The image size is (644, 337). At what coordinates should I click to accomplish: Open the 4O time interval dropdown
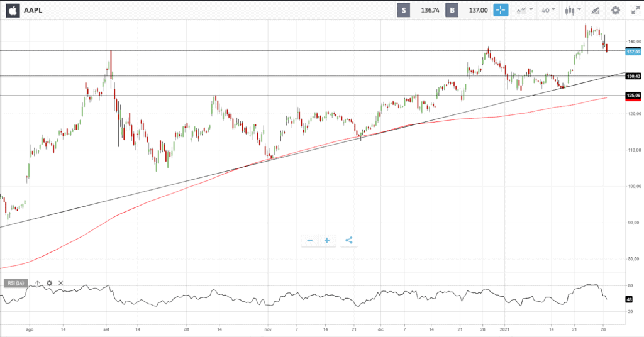[x=548, y=10]
